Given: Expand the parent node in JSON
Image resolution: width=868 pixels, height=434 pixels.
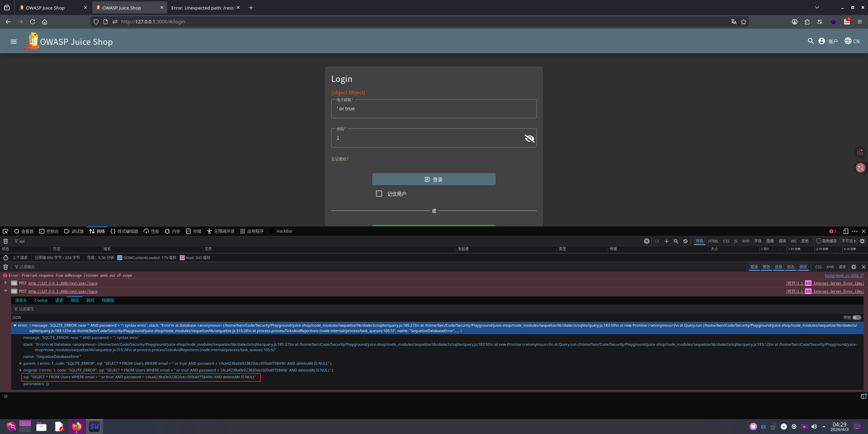Looking at the screenshot, I should [21, 363].
